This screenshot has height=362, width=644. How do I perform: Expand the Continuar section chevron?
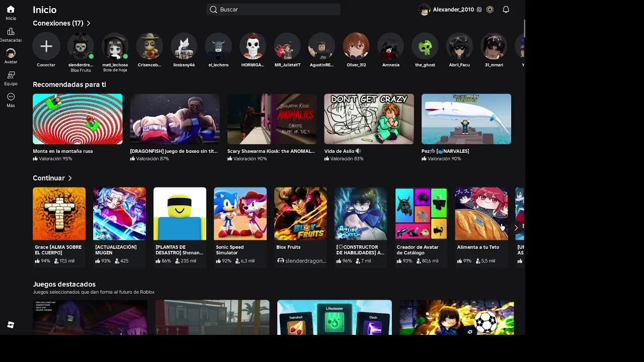[x=70, y=178]
